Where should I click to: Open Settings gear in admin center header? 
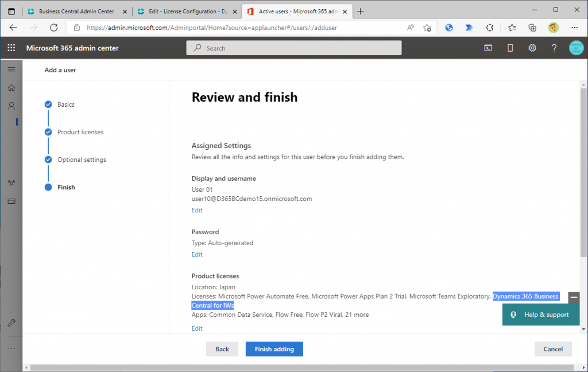click(x=532, y=48)
